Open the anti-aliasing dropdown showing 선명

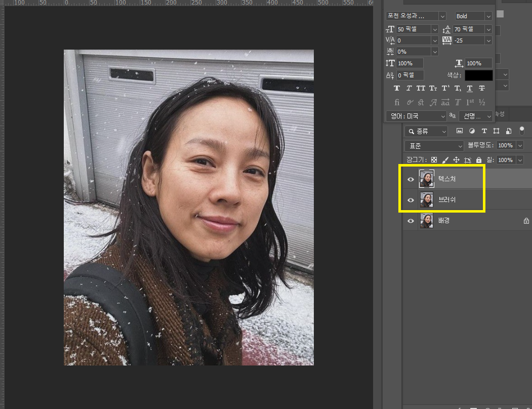pos(475,116)
